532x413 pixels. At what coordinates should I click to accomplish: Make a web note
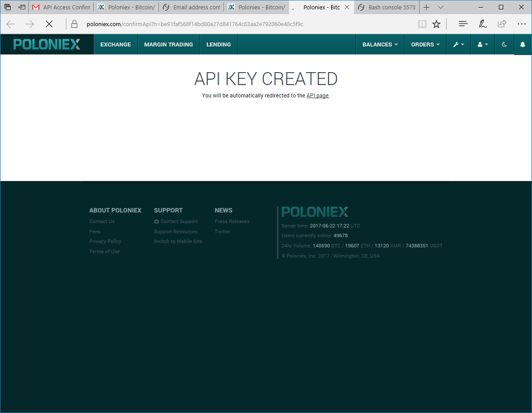coord(482,24)
